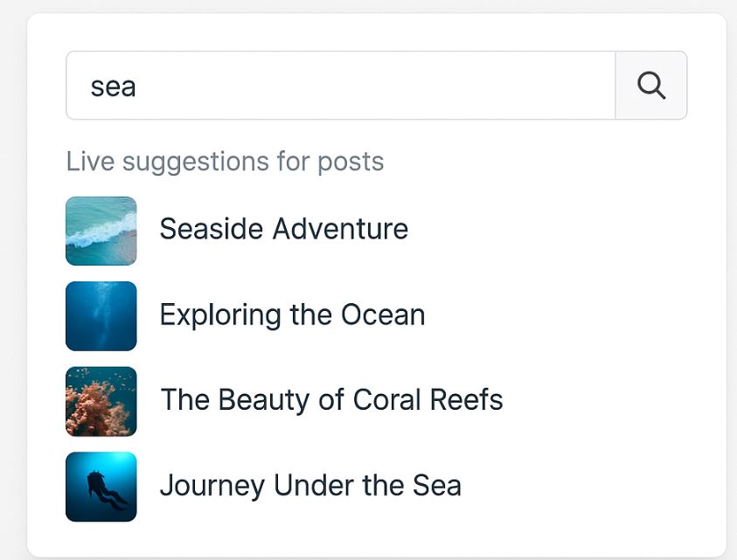Click the 'Live suggestions for posts' label
This screenshot has width=737, height=560.
click(225, 162)
